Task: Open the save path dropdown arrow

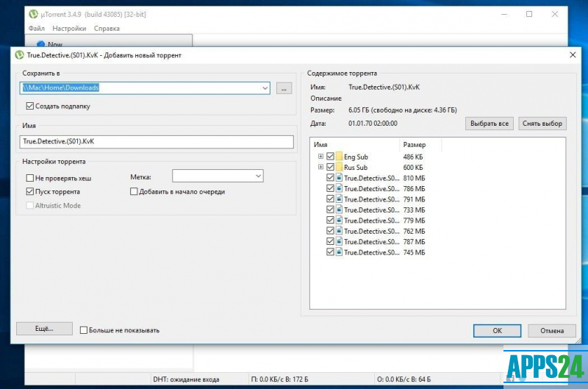Action: click(265, 88)
